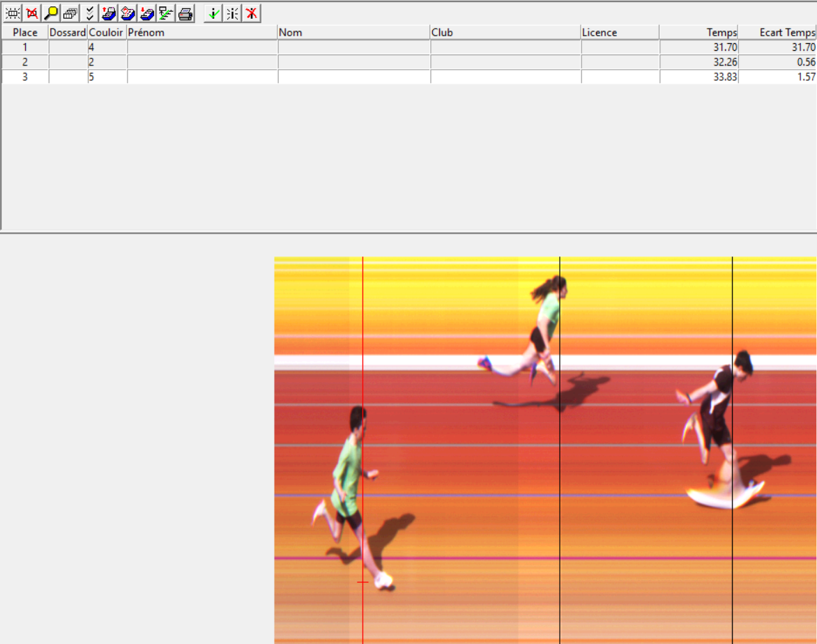This screenshot has height=644, width=817.
Task: Select the time 31.70 in Temps column
Action: coord(698,47)
